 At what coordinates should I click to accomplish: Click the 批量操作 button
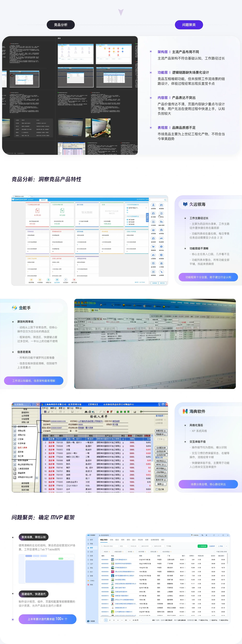[212, 546]
